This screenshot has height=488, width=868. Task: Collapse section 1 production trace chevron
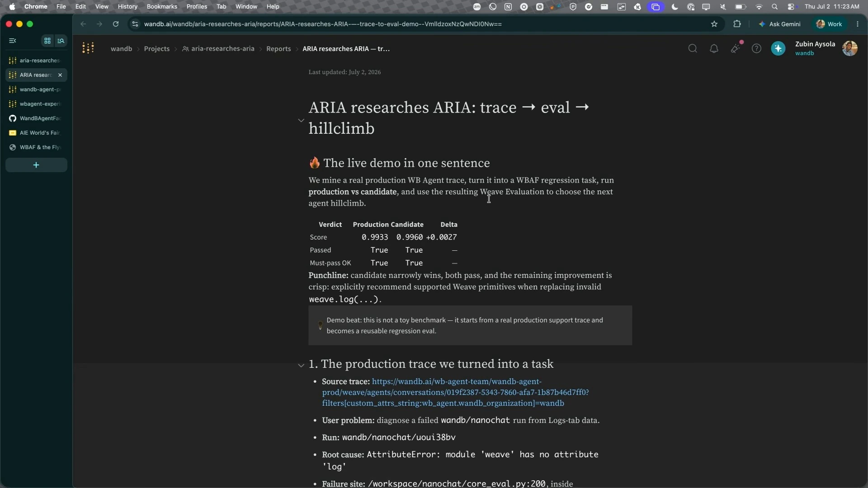pyautogui.click(x=301, y=365)
